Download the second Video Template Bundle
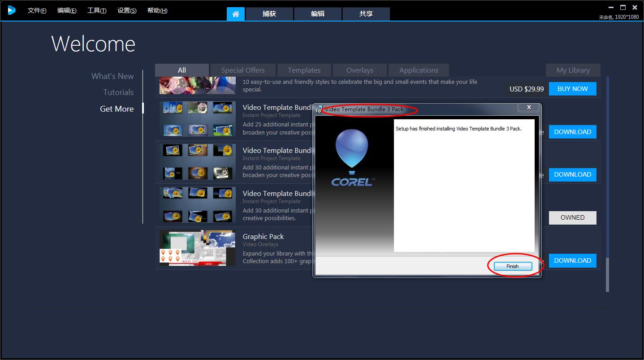 click(x=573, y=174)
